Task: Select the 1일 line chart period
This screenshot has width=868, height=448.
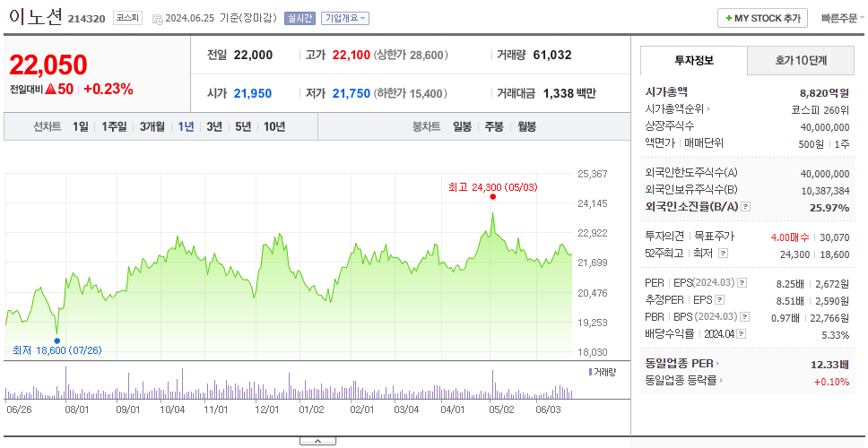Action: click(x=80, y=126)
